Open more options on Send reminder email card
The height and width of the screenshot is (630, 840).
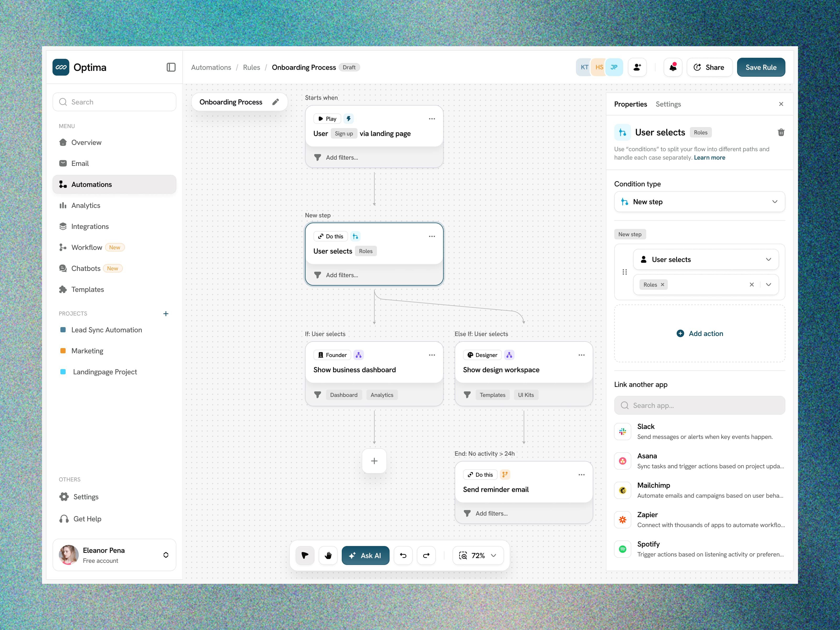581,475
